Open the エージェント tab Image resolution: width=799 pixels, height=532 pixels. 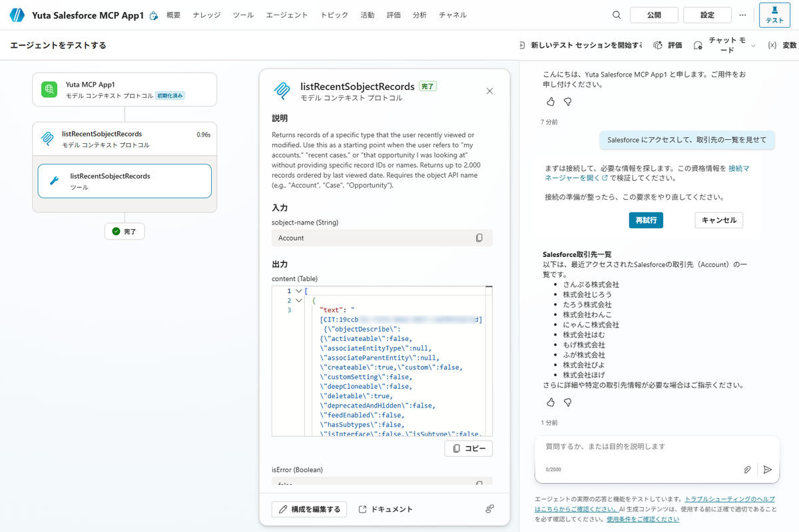click(x=287, y=15)
